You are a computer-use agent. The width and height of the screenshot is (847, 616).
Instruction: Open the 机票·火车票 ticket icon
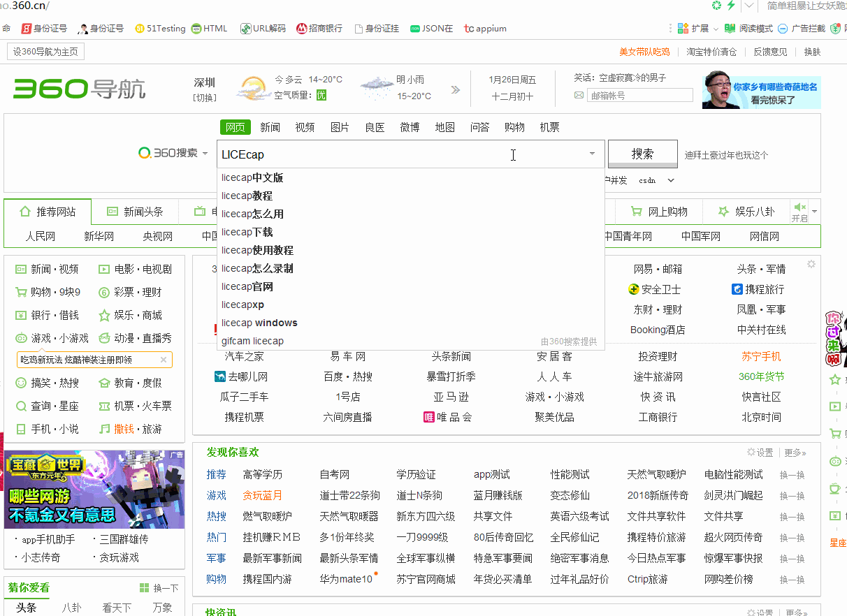coord(104,406)
